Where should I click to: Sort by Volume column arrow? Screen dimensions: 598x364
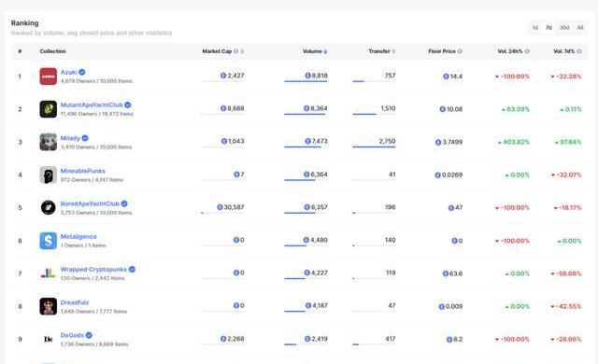325,51
